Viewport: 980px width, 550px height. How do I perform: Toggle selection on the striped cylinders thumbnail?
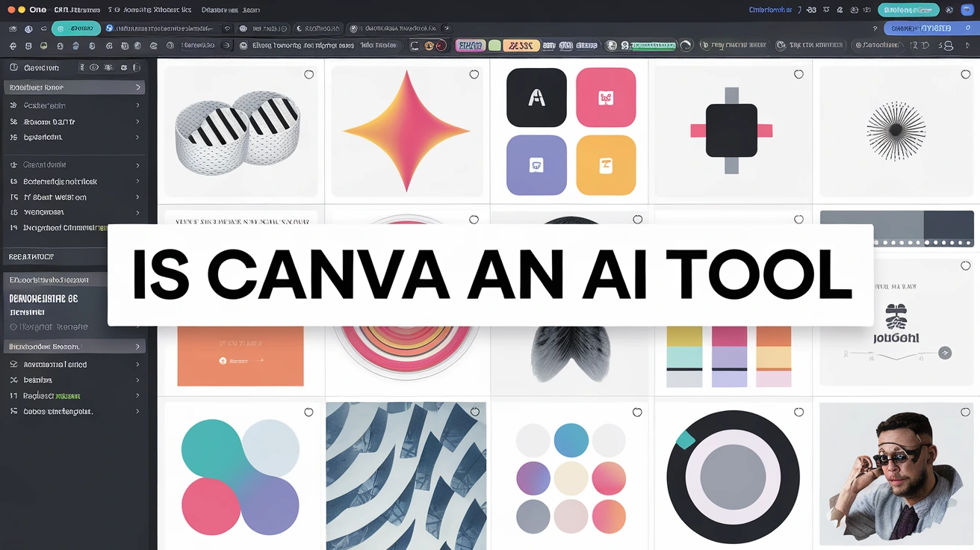coord(308,75)
